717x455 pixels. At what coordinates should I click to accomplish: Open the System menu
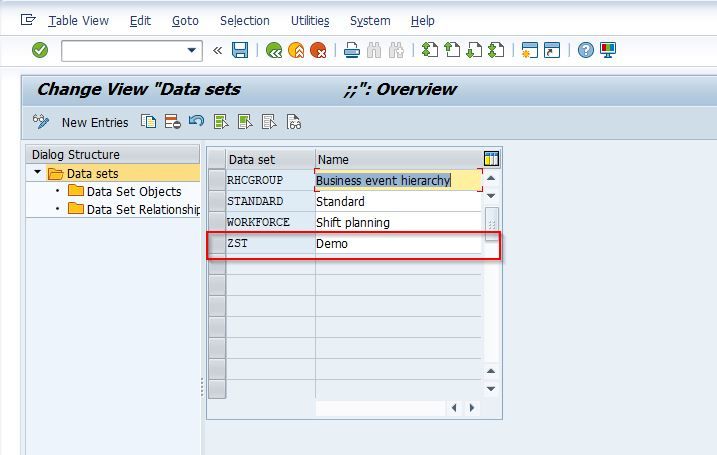[x=370, y=21]
